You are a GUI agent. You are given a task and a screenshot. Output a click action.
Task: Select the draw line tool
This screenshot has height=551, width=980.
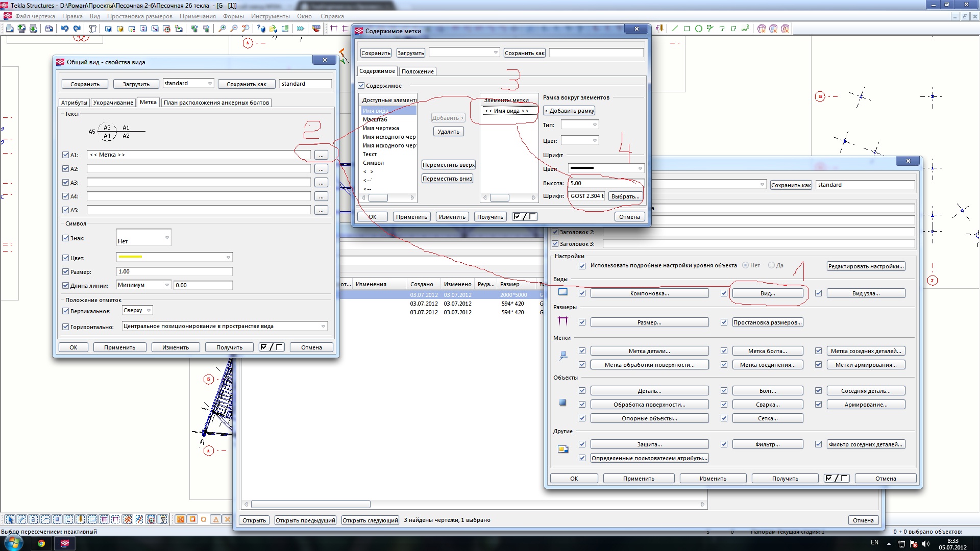point(675,29)
